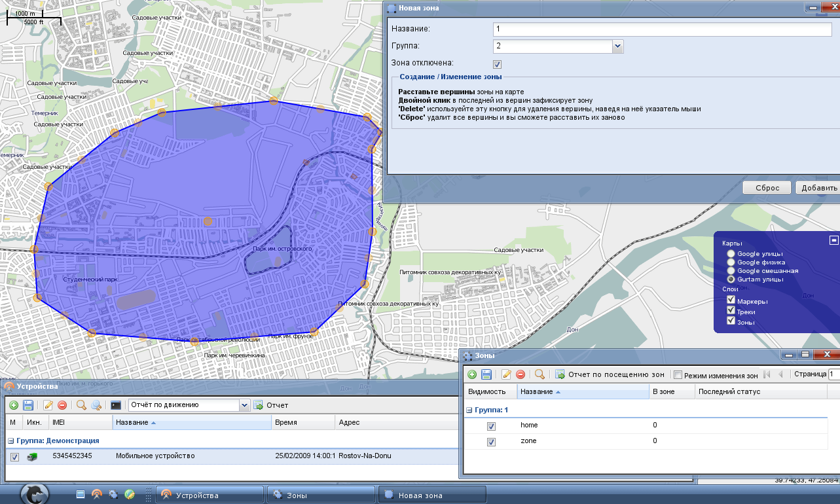Click pencil edit icon in Зоны toolbar
Viewport: 840px width, 504px height.
click(506, 374)
